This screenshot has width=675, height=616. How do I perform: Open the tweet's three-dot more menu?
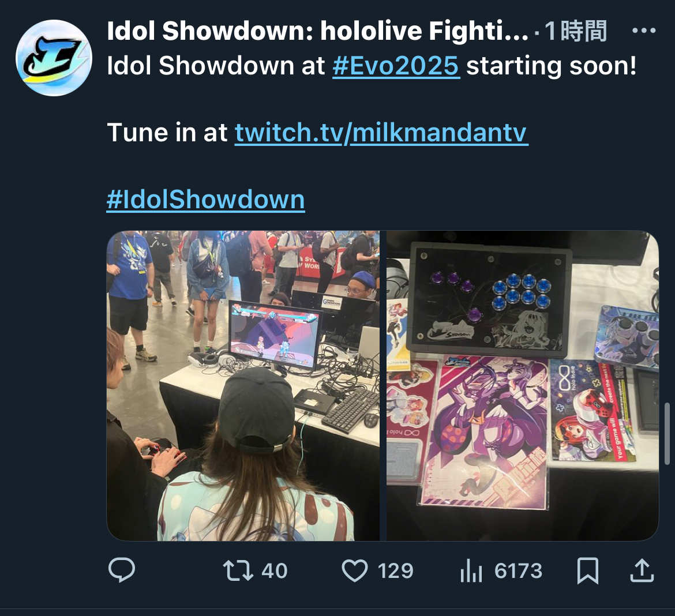[644, 31]
